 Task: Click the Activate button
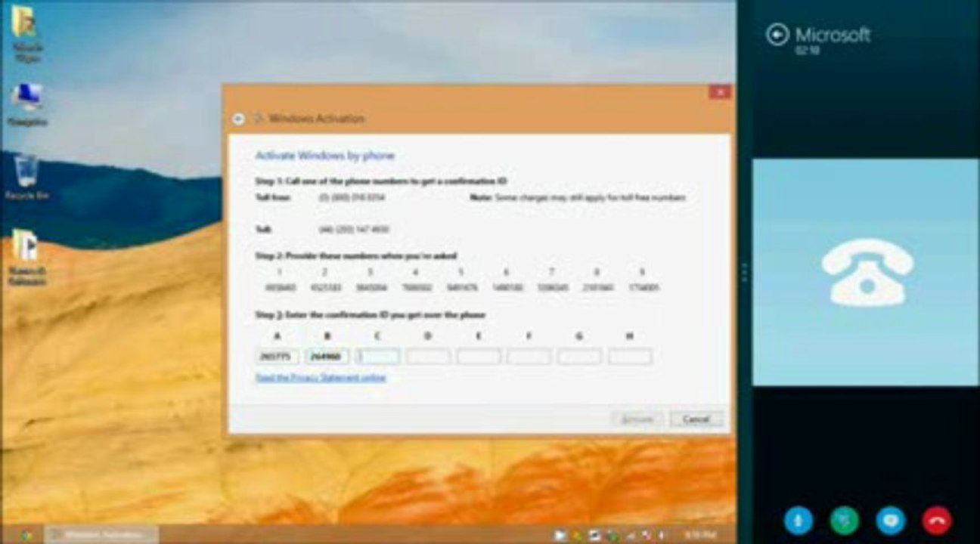click(x=637, y=419)
